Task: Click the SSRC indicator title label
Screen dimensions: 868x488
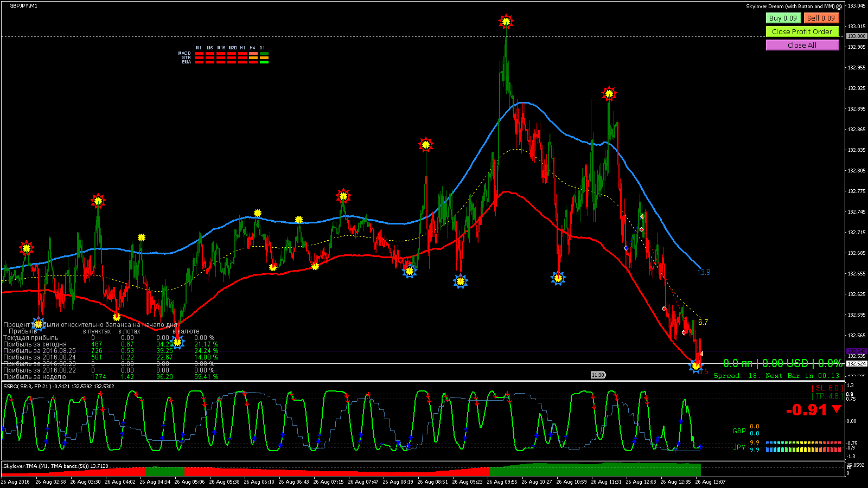Action: [x=59, y=386]
